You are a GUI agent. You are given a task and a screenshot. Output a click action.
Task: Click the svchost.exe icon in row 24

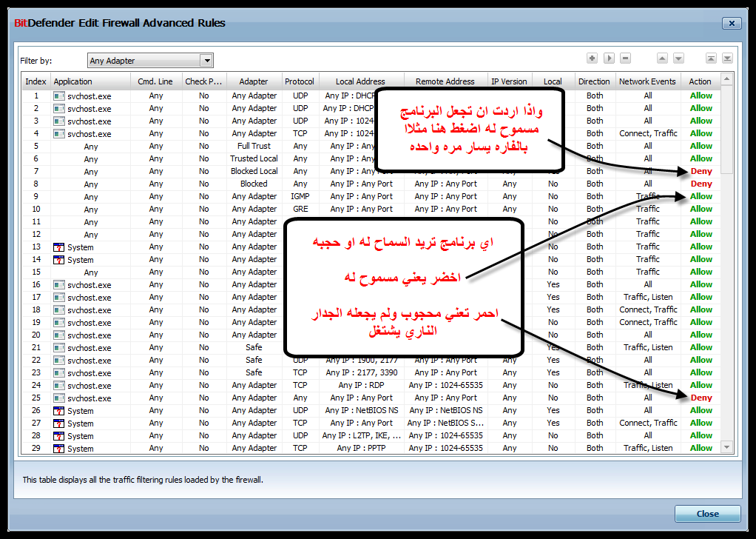tap(59, 386)
